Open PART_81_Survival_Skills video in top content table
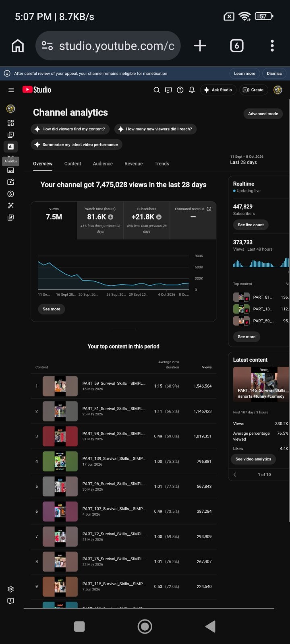Screen dimensions: 290x644 123,411
